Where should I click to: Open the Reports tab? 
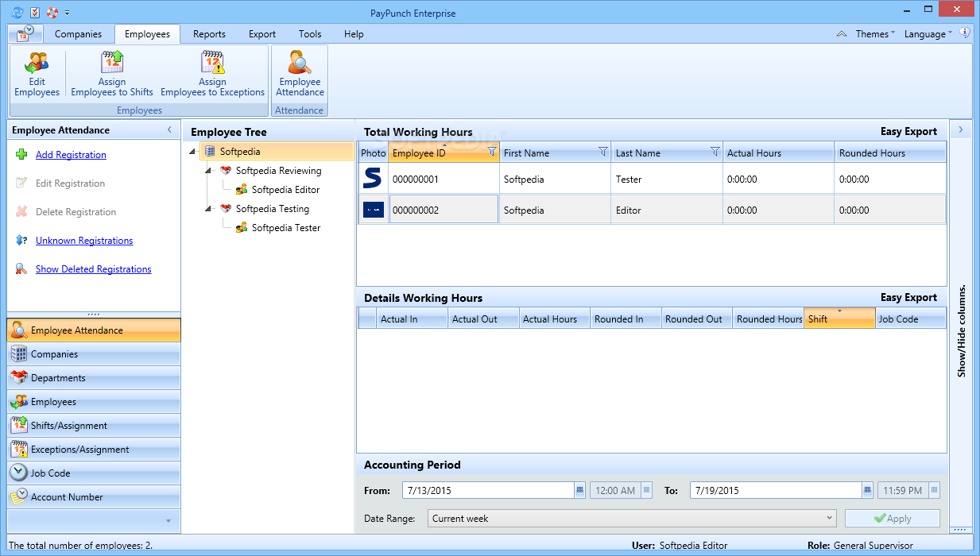209,34
